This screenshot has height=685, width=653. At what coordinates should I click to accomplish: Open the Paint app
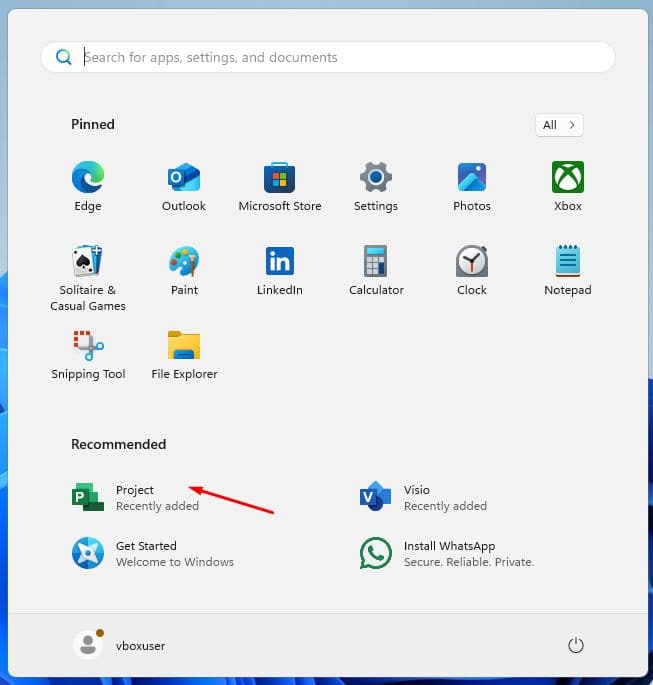184,262
